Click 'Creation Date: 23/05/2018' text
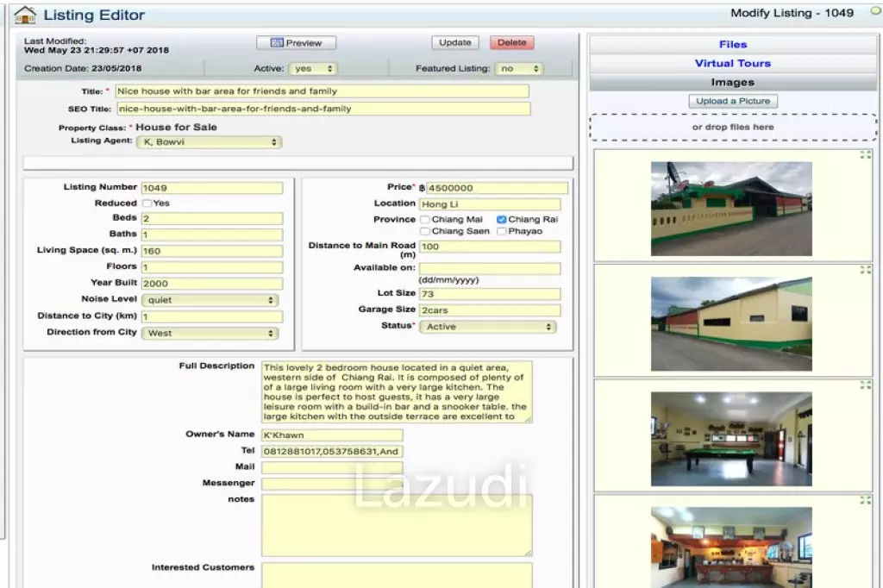This screenshot has height=588, width=883. pos(83,69)
